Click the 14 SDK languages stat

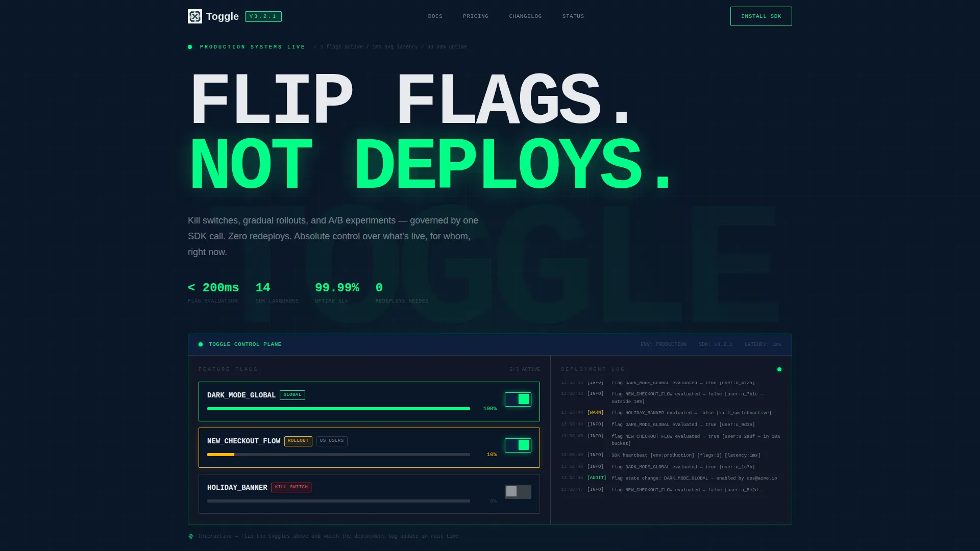(x=277, y=293)
